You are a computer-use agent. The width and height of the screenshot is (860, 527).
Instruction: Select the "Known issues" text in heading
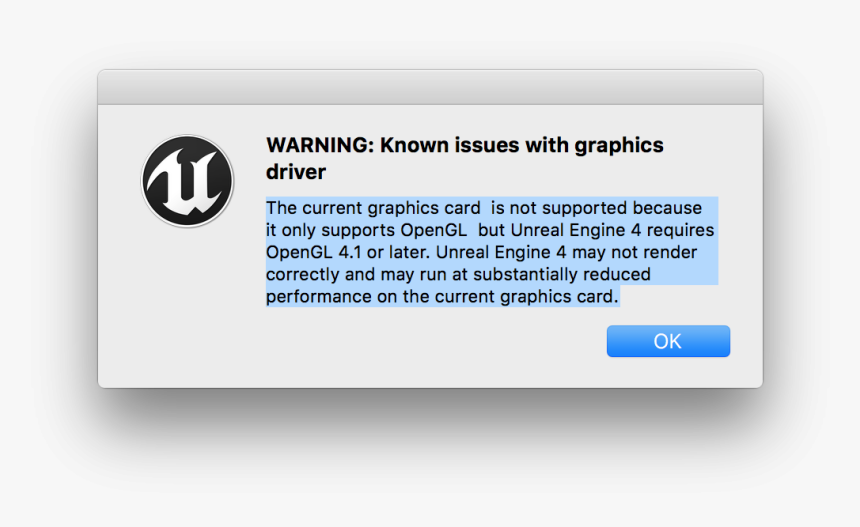tap(450, 145)
